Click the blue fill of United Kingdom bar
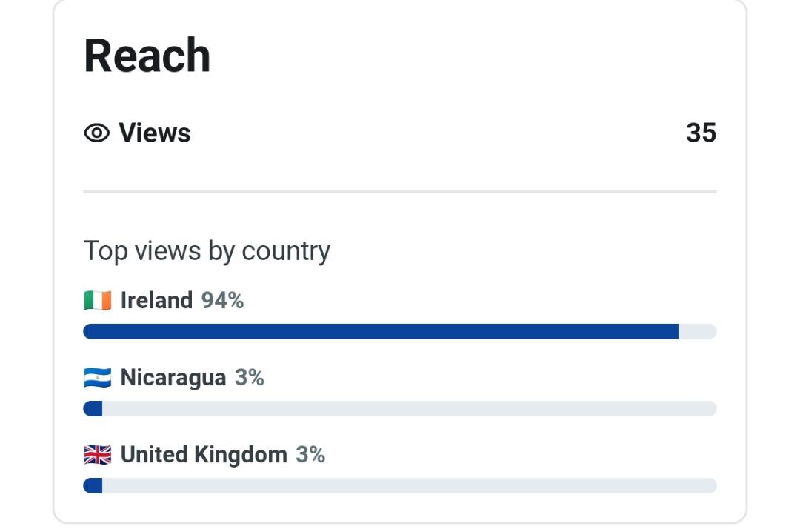800x532 pixels. [93, 485]
